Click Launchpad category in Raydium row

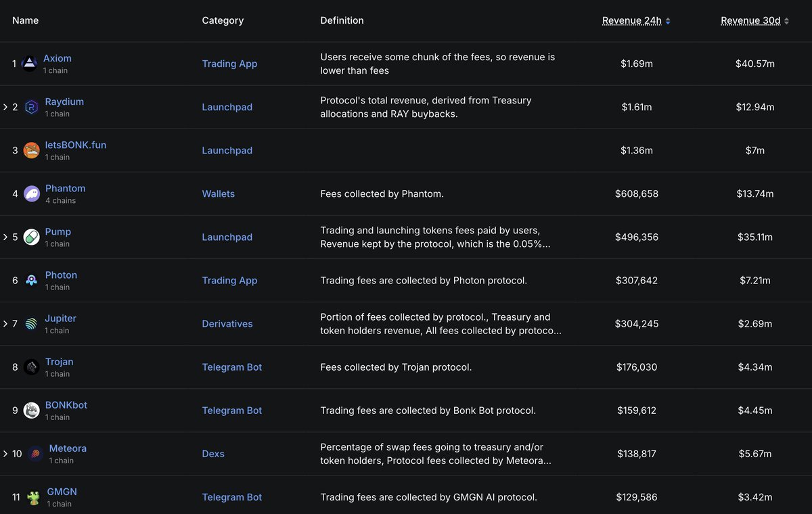click(x=227, y=107)
